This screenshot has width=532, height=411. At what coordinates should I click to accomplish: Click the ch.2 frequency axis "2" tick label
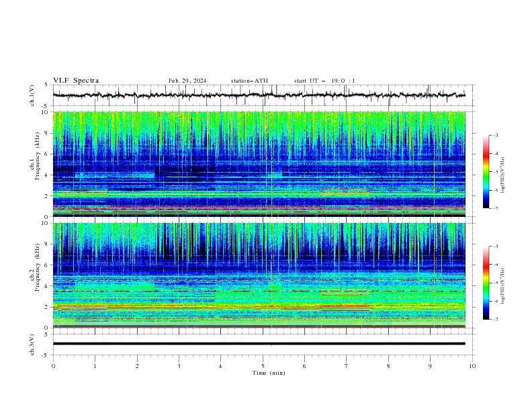tap(47, 307)
